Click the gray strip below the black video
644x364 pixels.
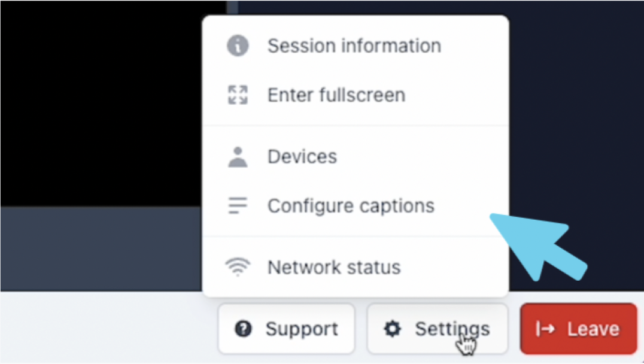point(101,248)
